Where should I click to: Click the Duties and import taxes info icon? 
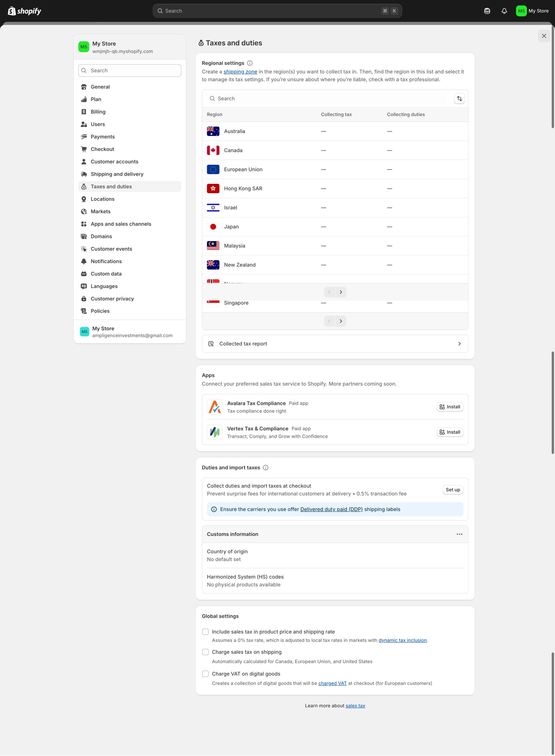[x=265, y=468]
